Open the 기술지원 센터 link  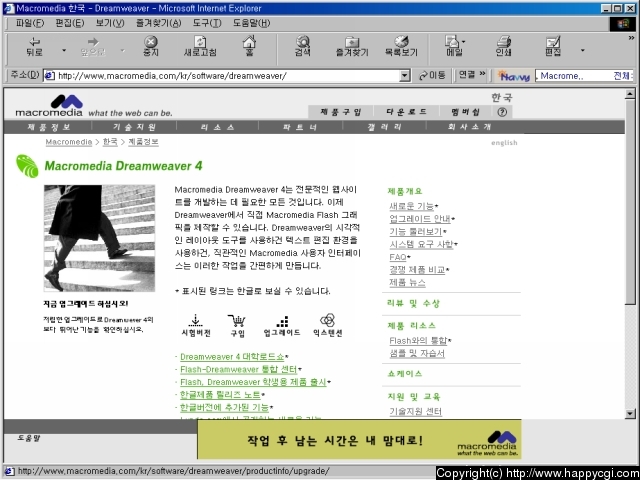pos(416,411)
